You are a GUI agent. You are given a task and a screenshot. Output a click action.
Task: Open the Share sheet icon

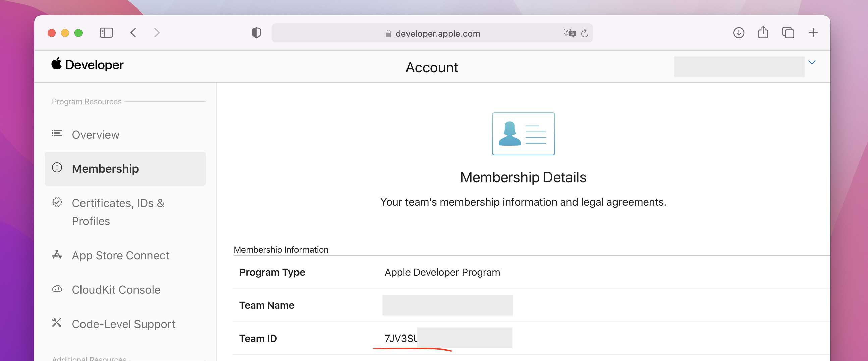click(x=763, y=32)
